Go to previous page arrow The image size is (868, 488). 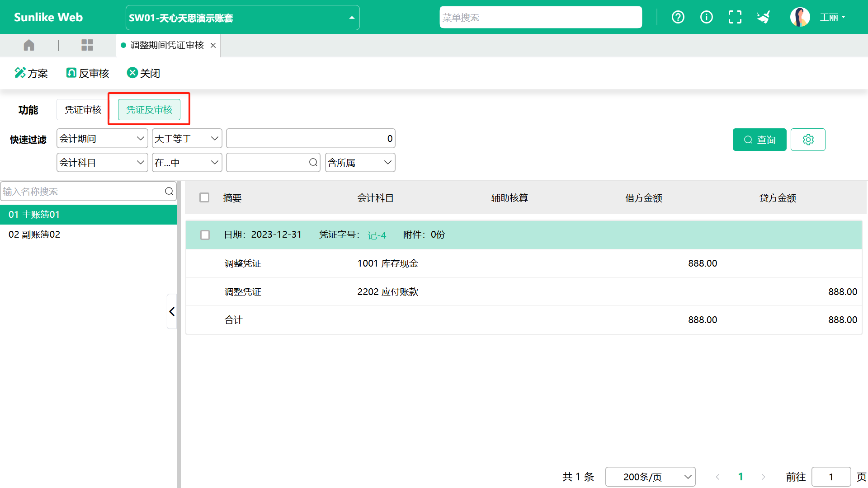pos(718,477)
